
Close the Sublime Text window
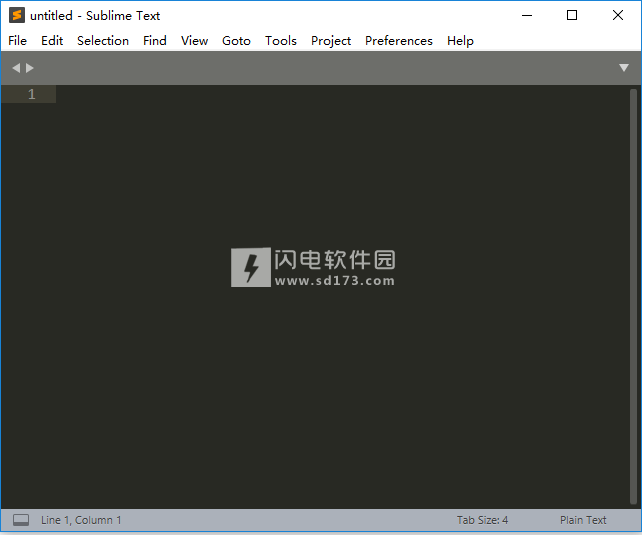coord(618,16)
